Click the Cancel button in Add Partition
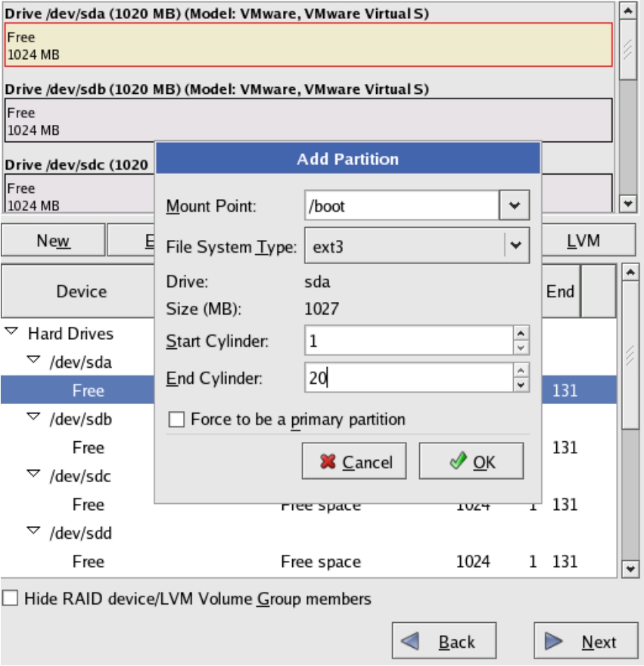This screenshot has height=666, width=644. tap(354, 462)
